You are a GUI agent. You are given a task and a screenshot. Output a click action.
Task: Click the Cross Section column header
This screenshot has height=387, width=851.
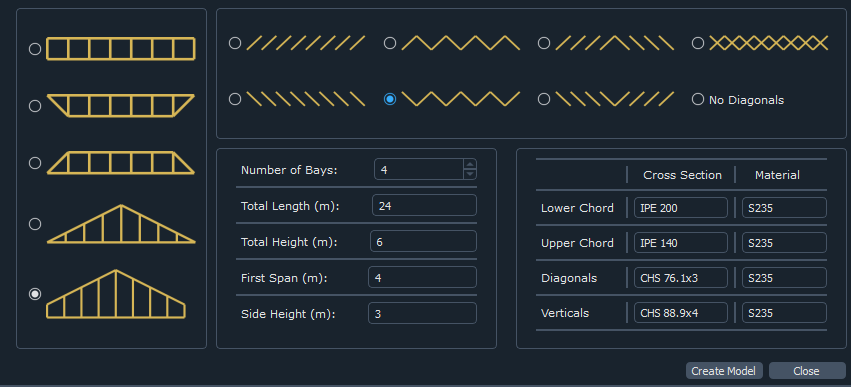[682, 175]
